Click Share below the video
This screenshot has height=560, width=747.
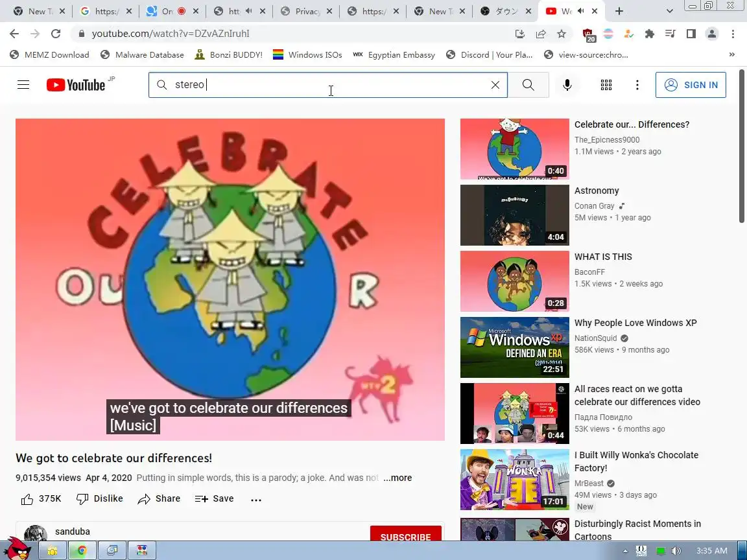point(159,498)
